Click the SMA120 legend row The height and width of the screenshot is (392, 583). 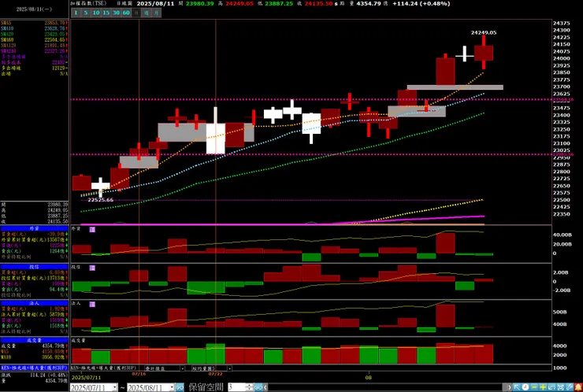[x=34, y=46]
